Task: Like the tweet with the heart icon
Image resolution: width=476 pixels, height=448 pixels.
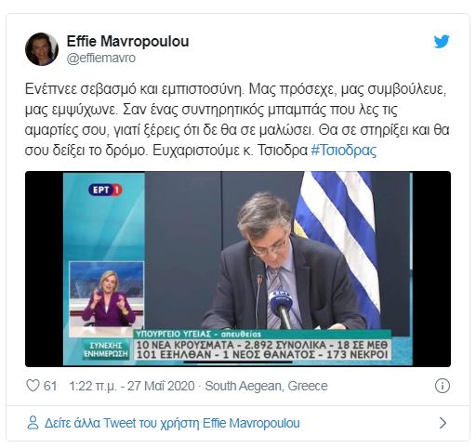Action: [33, 386]
